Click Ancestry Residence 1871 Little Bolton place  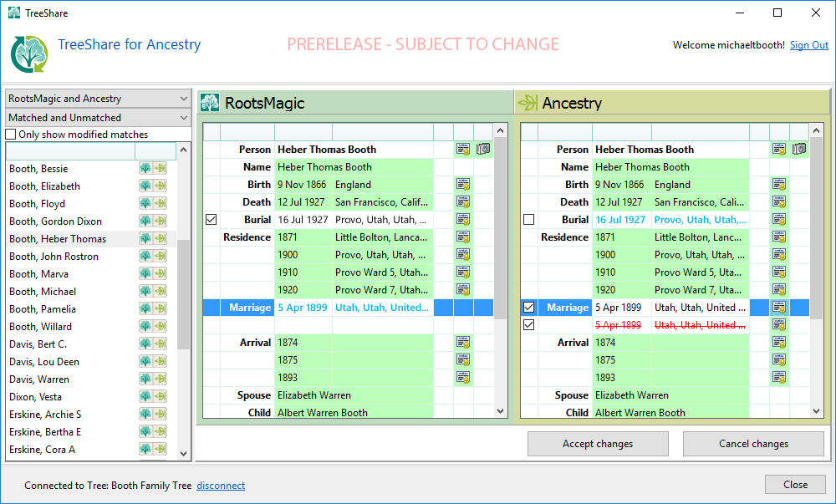click(x=698, y=237)
